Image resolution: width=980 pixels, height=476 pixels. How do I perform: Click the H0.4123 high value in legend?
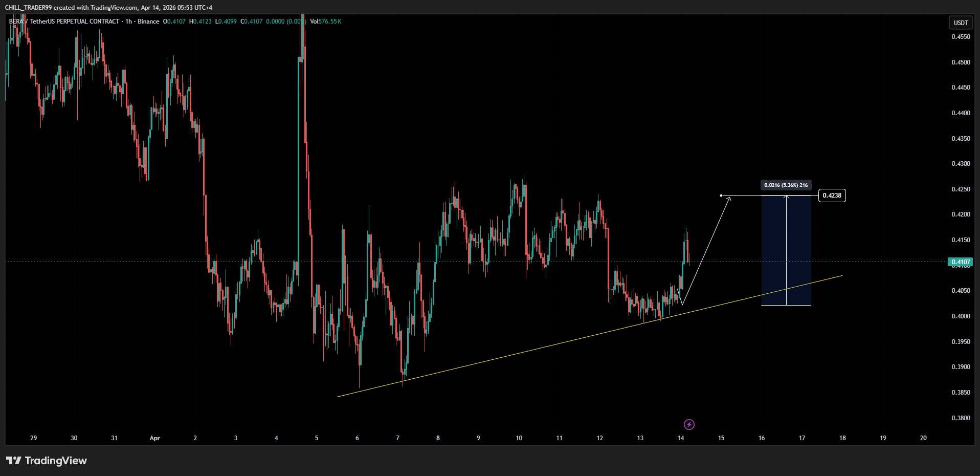click(x=200, y=21)
